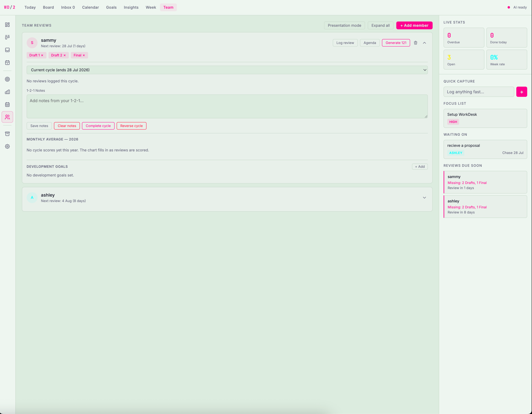Click the Expand all button
Viewport: 532px width, 414px height.
point(381,26)
